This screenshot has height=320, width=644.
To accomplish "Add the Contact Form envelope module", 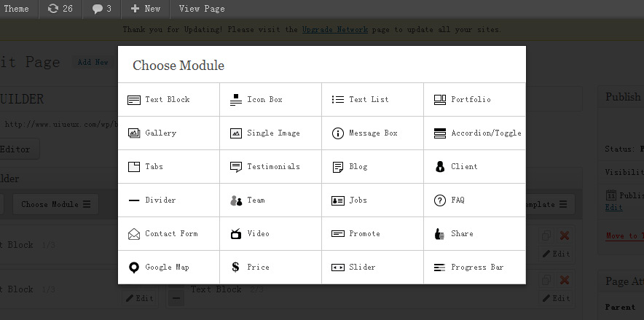I will coord(134,234).
